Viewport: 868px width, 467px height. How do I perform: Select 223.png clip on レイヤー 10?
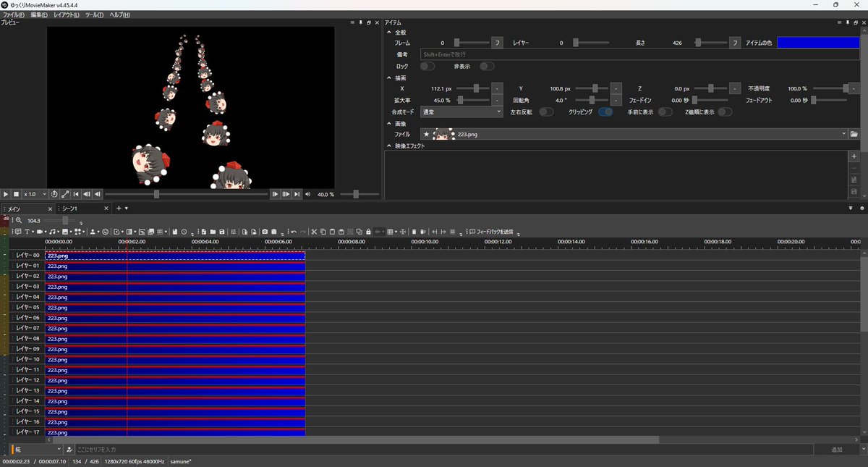pos(175,360)
